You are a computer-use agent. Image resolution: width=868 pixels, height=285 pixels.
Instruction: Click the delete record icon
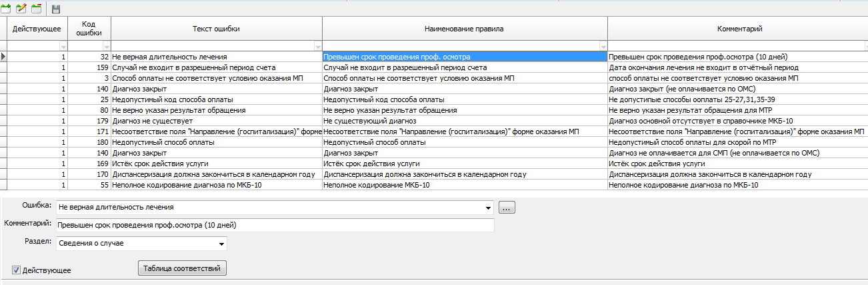(x=35, y=8)
